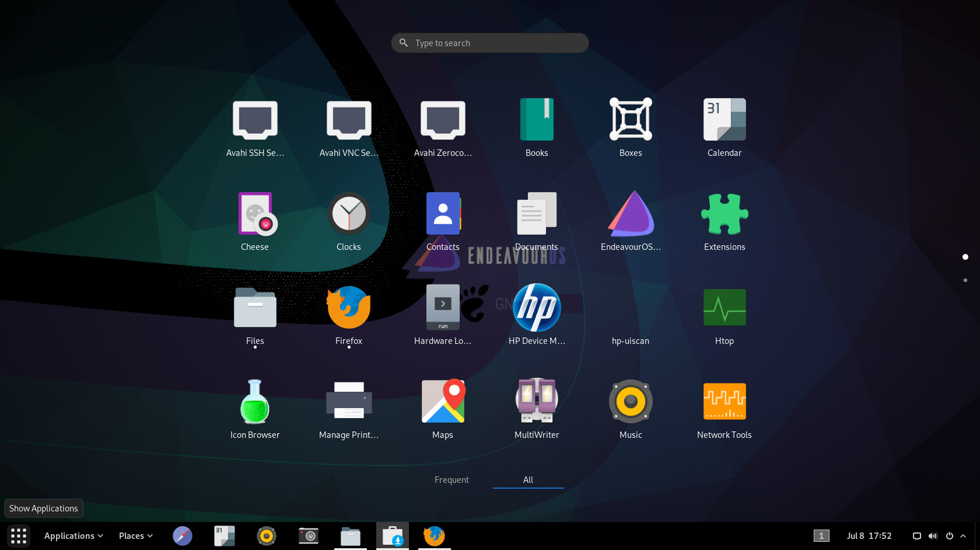
Task: Launch the Books app
Action: [x=537, y=127]
